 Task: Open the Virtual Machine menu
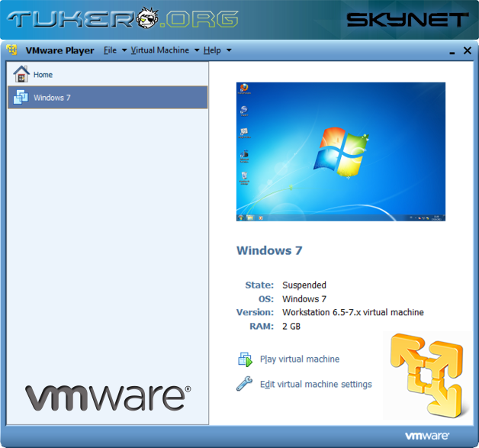click(x=160, y=50)
